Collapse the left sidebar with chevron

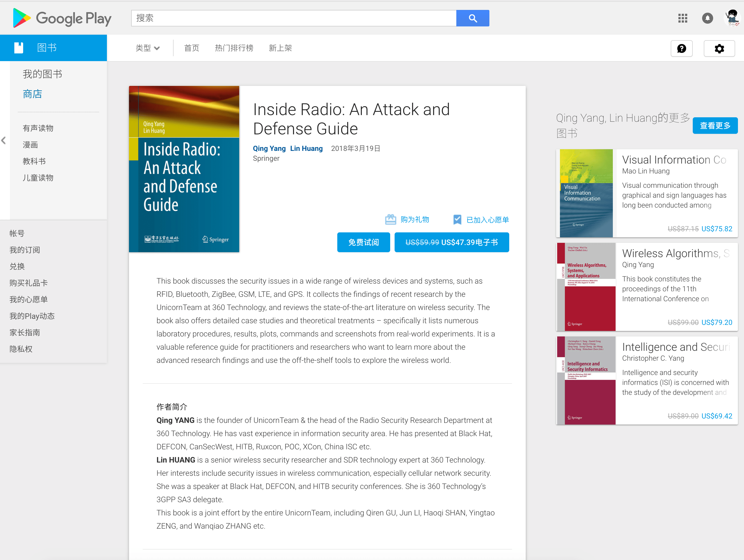coord(4,140)
